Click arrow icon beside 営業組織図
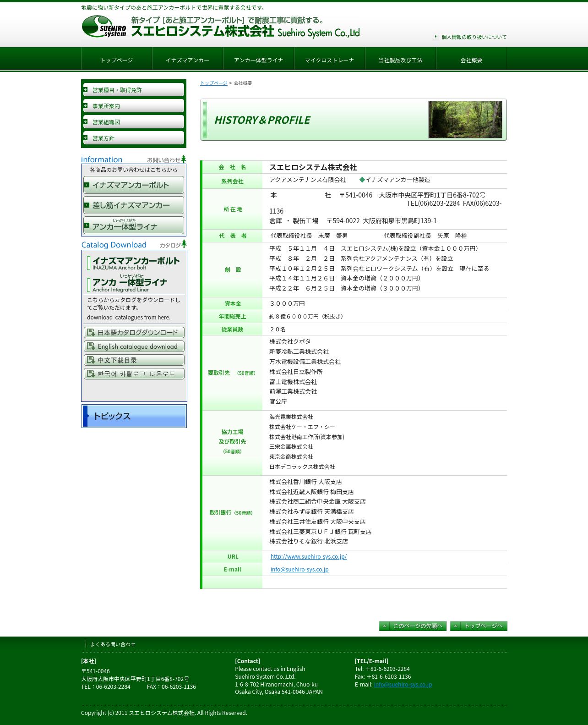 pos(86,121)
